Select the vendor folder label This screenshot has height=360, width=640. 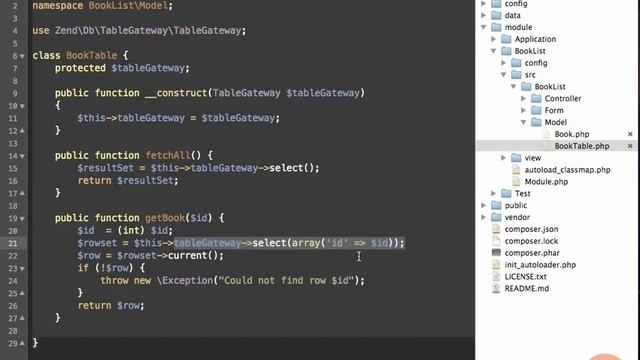click(517, 217)
